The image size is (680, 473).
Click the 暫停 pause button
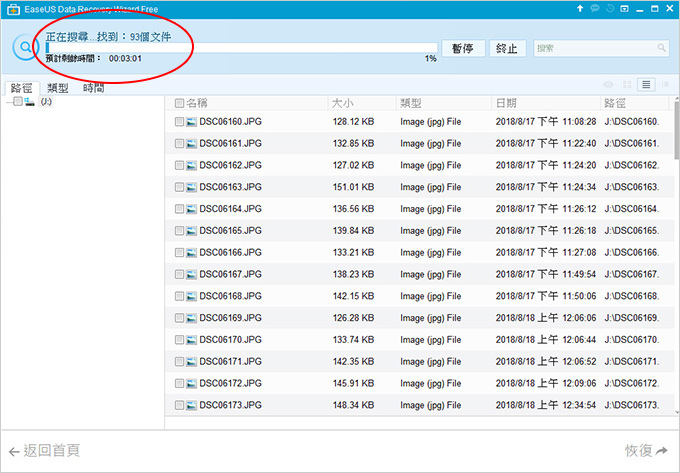[x=463, y=48]
